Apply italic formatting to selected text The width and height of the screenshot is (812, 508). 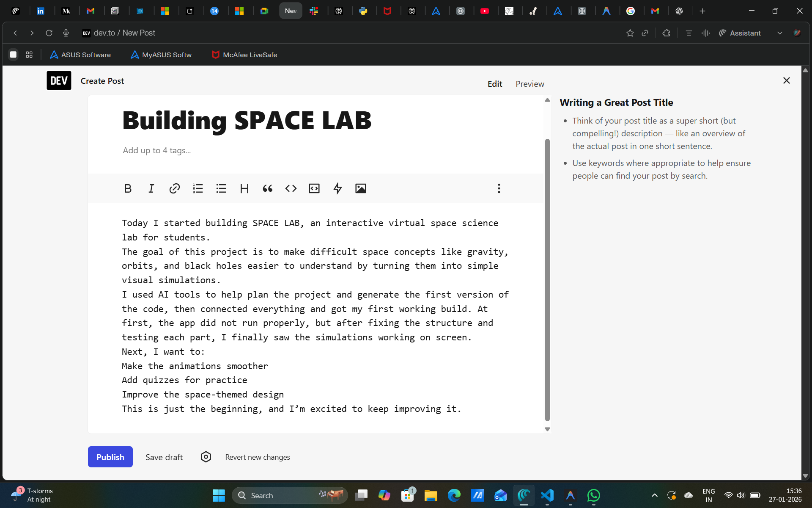[x=151, y=188]
